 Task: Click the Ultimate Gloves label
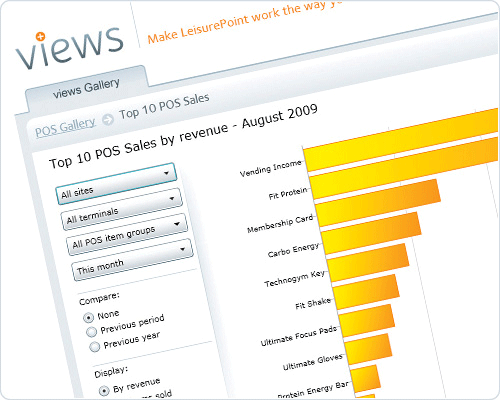(x=313, y=362)
